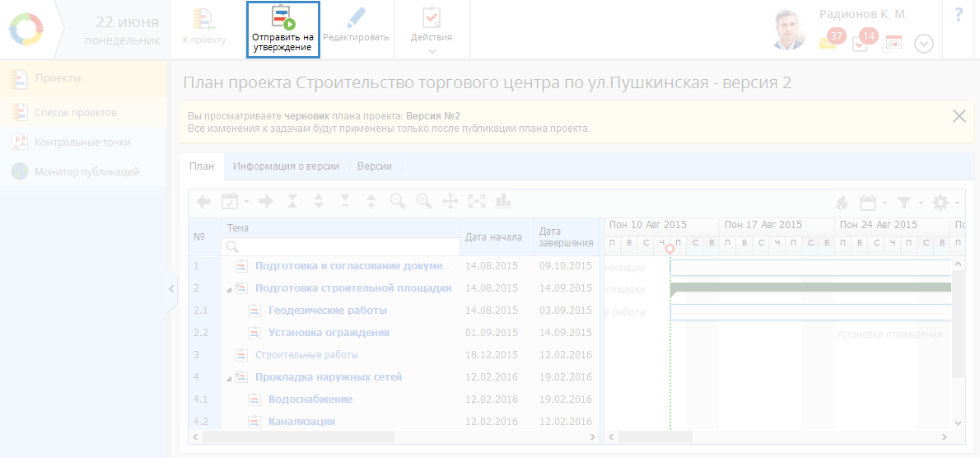Click the zoom out magnifier in Gantt toolbar

tap(398, 201)
